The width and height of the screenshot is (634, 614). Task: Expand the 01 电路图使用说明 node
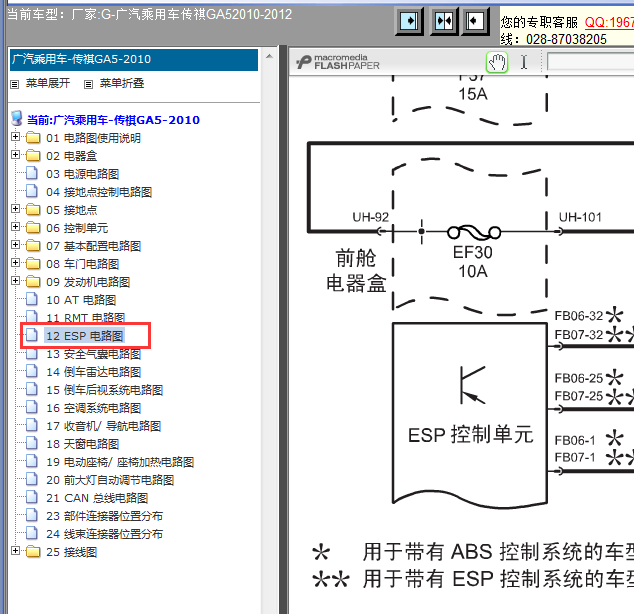coord(15,137)
